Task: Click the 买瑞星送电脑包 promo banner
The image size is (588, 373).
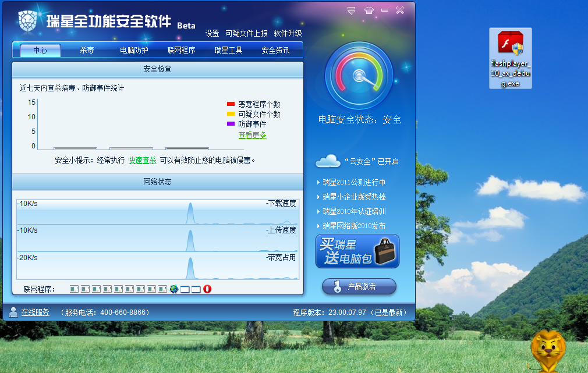Action: click(x=357, y=251)
